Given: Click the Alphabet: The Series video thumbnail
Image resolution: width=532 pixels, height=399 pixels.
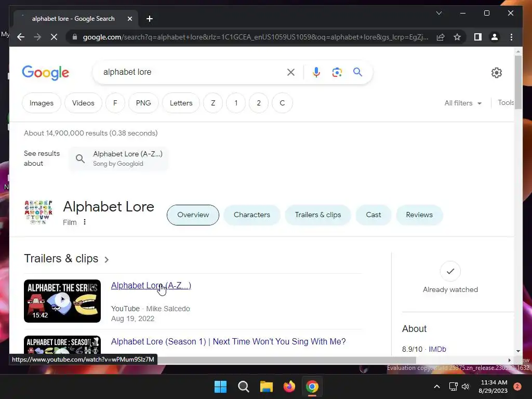Looking at the screenshot, I should coord(62,301).
